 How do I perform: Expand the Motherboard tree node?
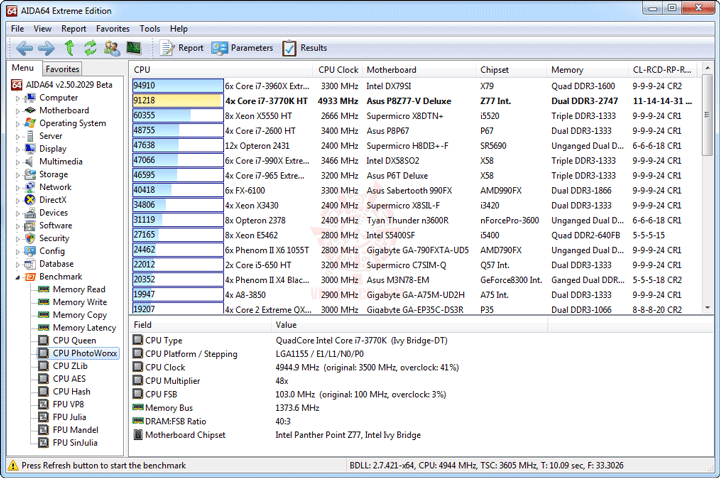coord(18,111)
